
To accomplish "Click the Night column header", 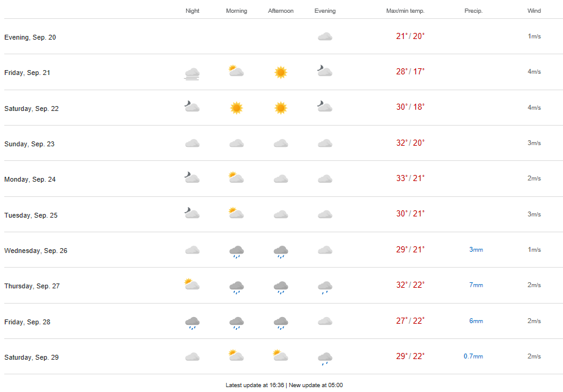I will 192,11.
